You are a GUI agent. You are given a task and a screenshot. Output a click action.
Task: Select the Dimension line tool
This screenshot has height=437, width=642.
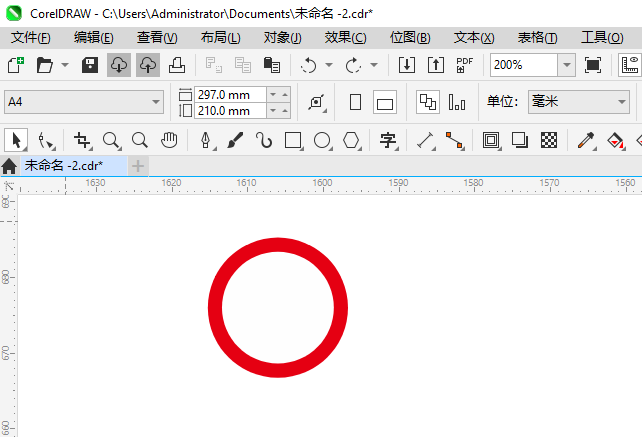pyautogui.click(x=425, y=140)
